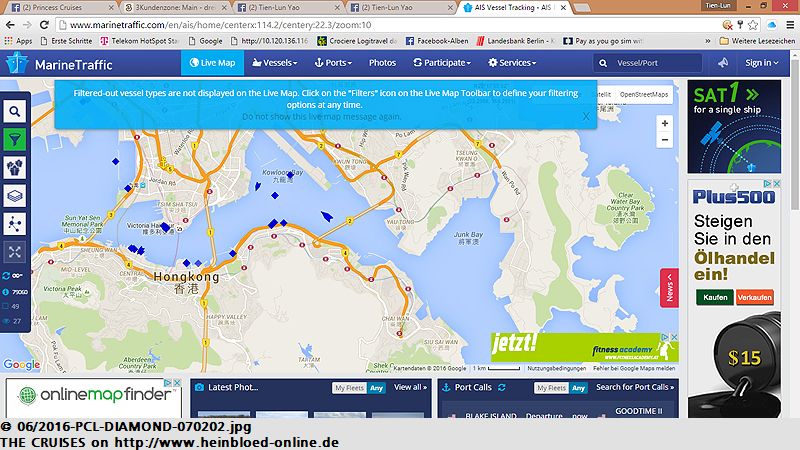Expand the red News side tab
800x450 pixels.
[669, 288]
